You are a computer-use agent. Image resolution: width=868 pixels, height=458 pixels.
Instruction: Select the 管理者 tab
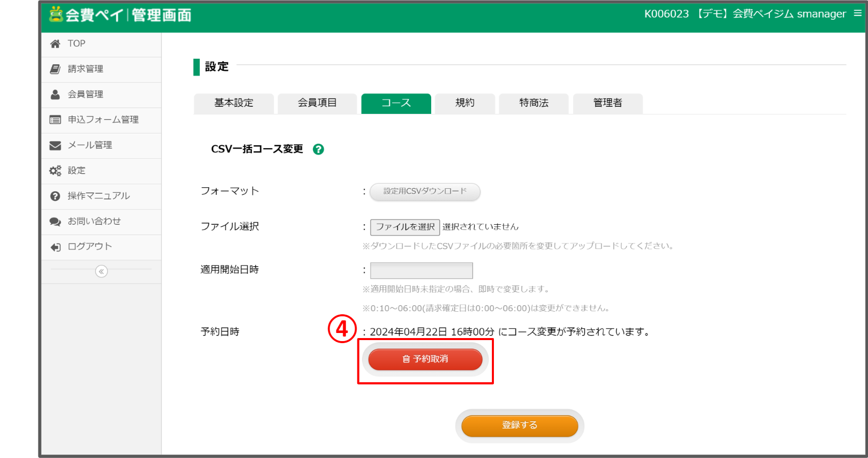click(607, 103)
